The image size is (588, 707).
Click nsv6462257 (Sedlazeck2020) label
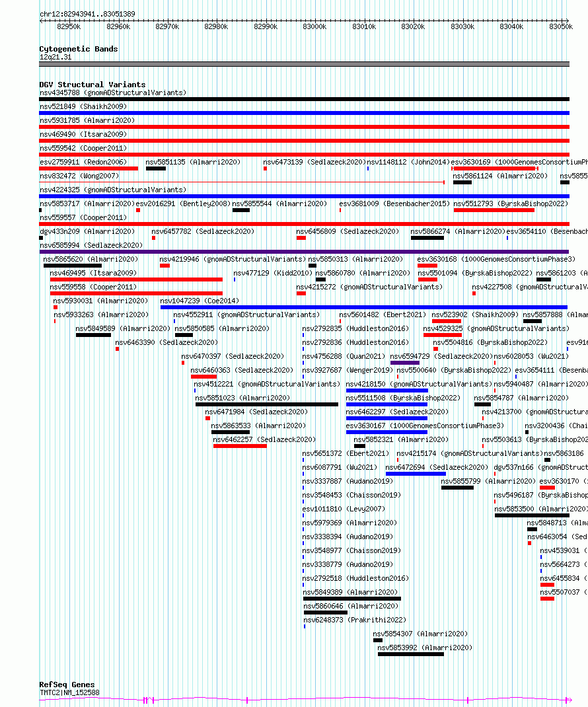pos(264,439)
